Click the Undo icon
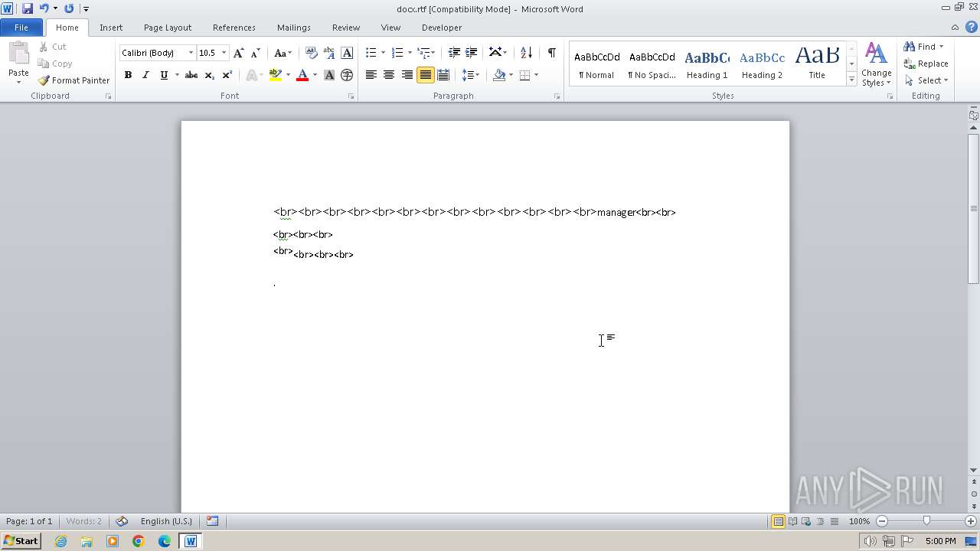Screen dimensions: 980x551 (44, 8)
